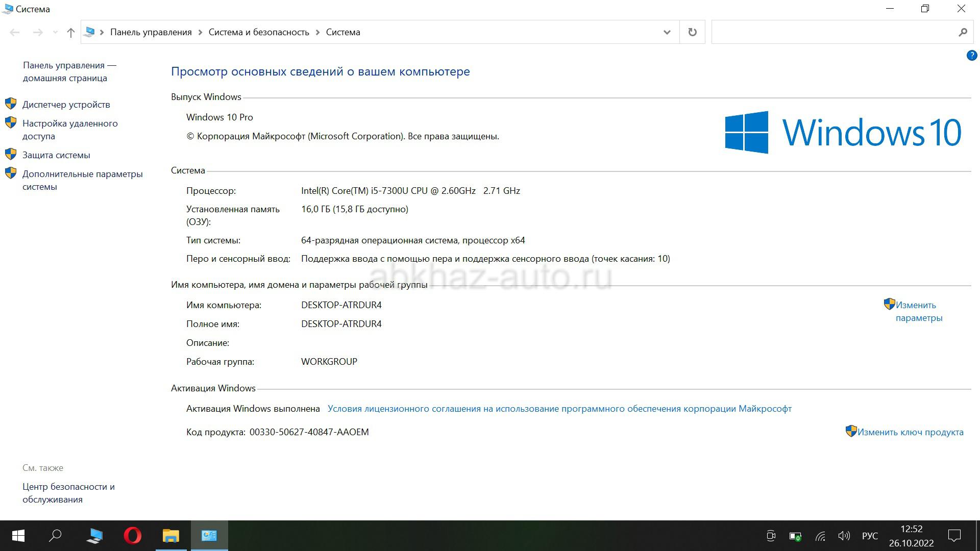Click WORKGROUP value
Image resolution: width=980 pixels, height=551 pixels.
tap(329, 362)
